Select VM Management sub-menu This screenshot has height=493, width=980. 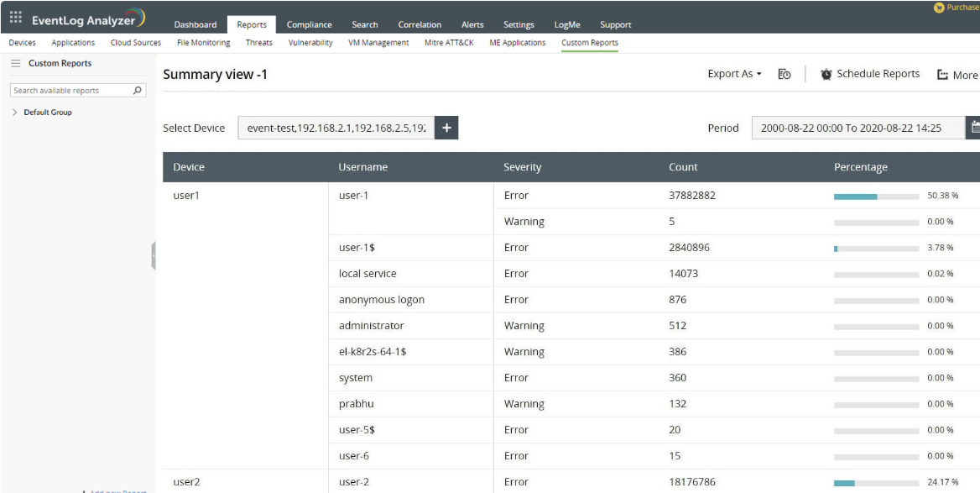378,43
